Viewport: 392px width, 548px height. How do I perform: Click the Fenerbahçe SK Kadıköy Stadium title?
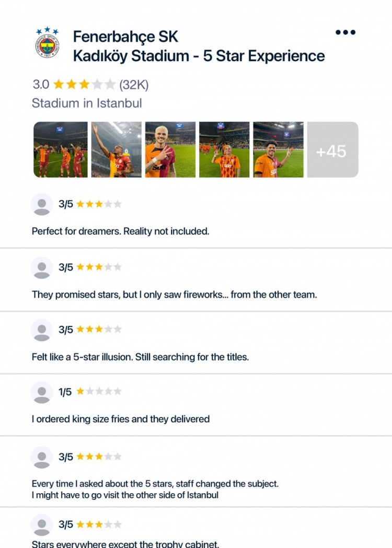coord(199,46)
